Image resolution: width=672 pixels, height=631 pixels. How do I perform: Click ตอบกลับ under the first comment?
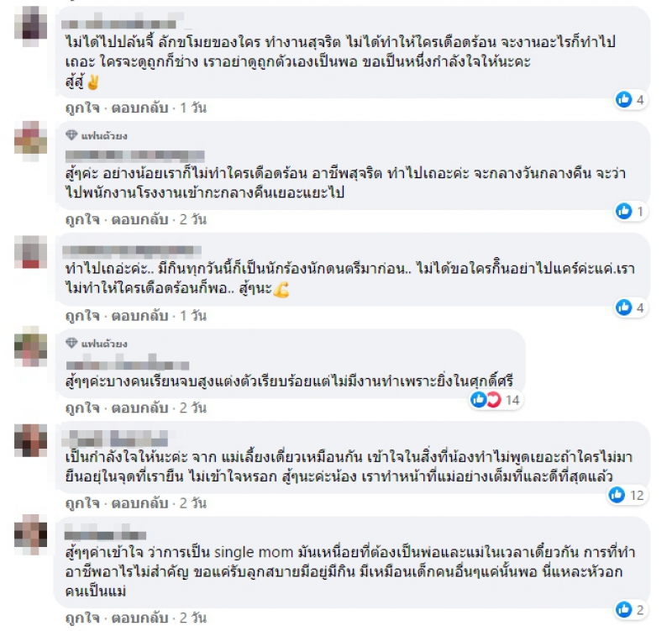pyautogui.click(x=139, y=108)
